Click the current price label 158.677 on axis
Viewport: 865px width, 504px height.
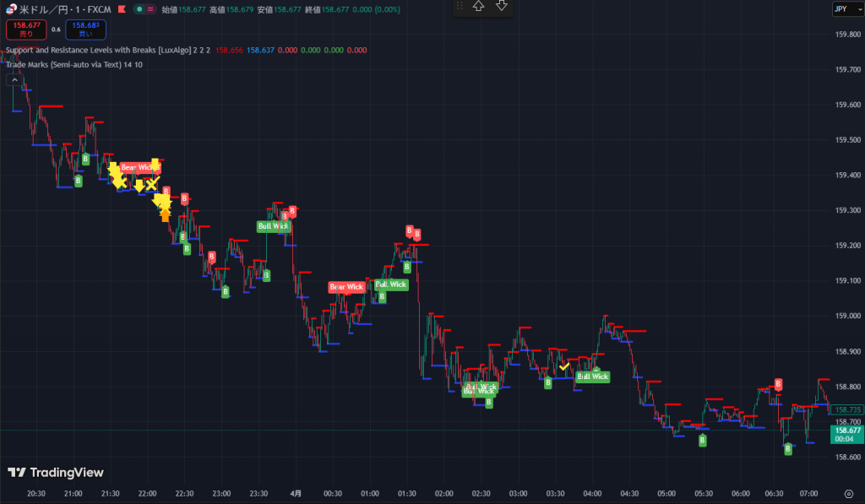coord(846,434)
